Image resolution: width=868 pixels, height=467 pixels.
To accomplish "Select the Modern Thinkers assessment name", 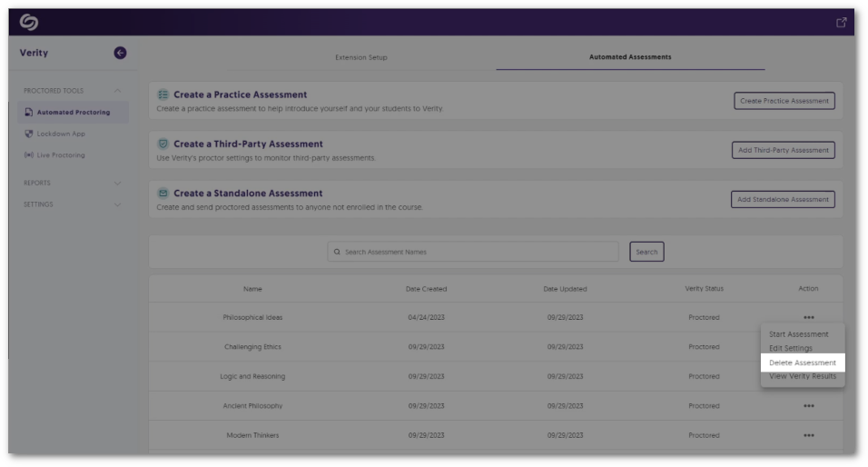I will point(252,435).
